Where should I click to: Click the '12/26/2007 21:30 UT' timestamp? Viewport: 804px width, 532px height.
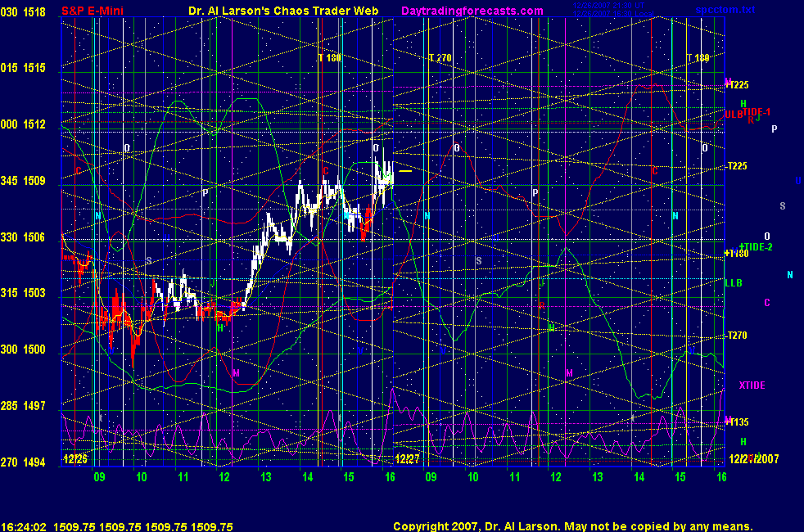(x=608, y=6)
